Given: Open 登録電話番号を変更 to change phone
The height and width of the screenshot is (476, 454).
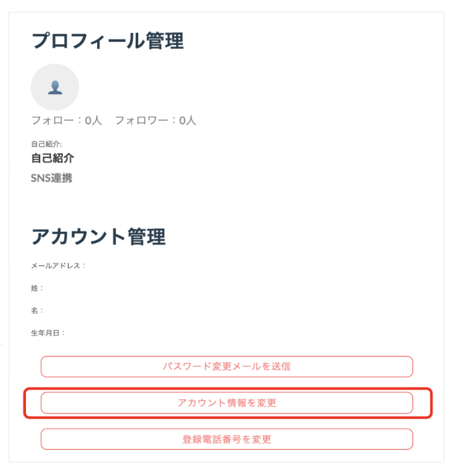Looking at the screenshot, I should click(226, 439).
